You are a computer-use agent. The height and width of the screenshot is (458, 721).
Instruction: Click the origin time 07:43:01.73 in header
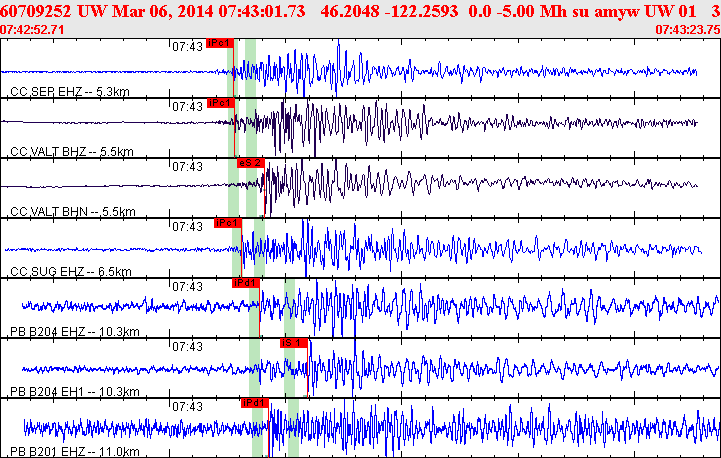262,11
